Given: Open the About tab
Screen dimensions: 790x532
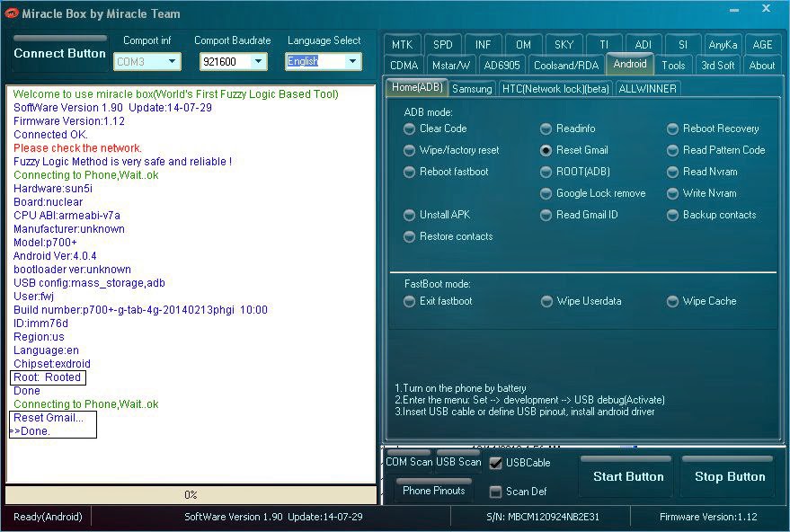Looking at the screenshot, I should tap(762, 66).
